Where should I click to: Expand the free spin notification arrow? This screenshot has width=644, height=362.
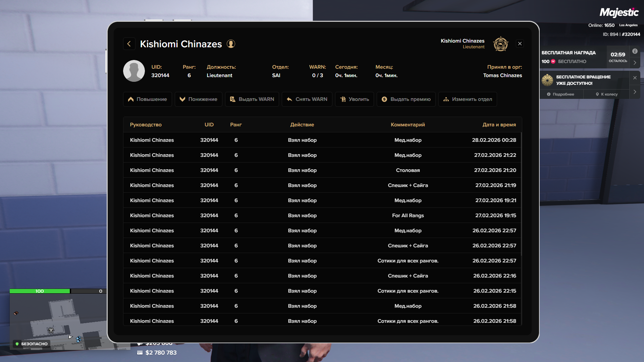[x=635, y=92]
